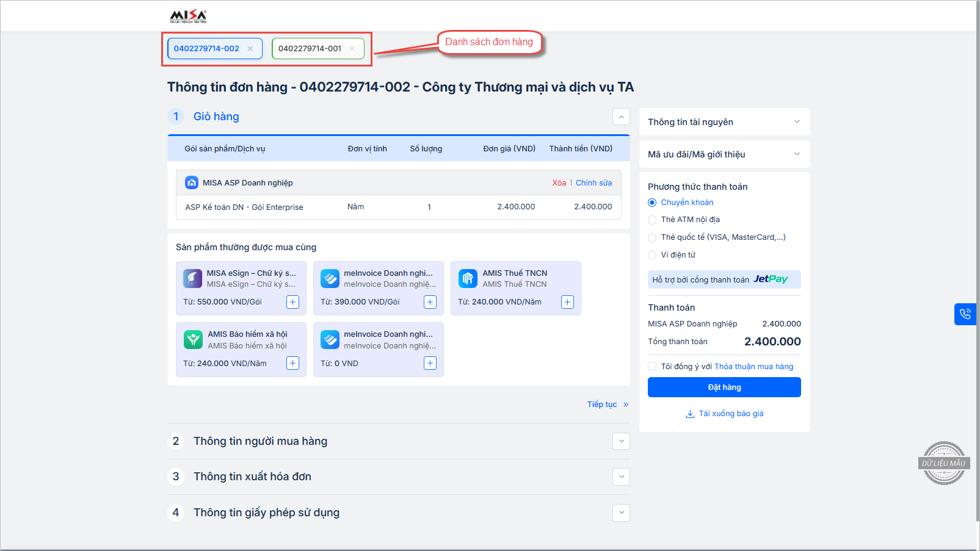The image size is (980, 551).
Task: Open the phone support floating button
Action: click(x=965, y=314)
